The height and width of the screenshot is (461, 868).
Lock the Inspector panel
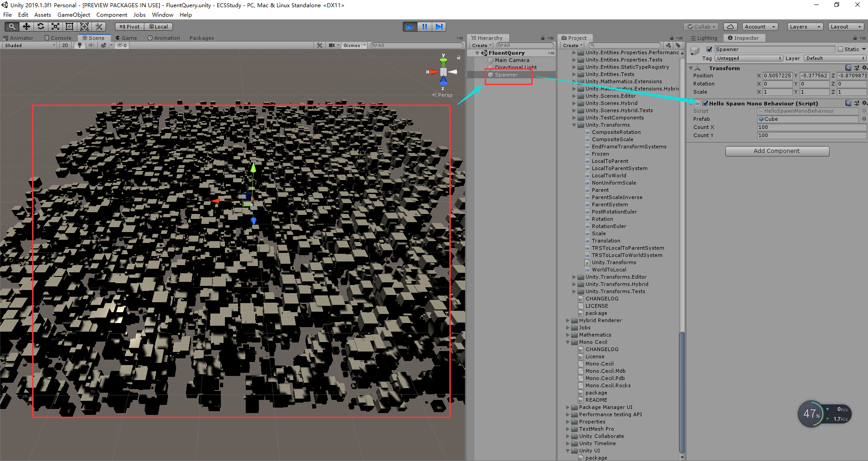855,38
